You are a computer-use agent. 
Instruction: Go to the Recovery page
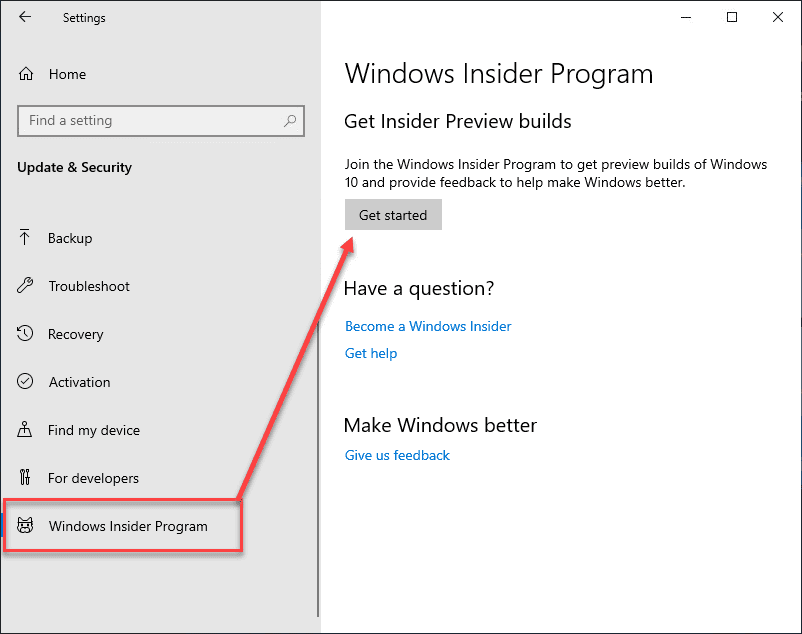tap(75, 334)
